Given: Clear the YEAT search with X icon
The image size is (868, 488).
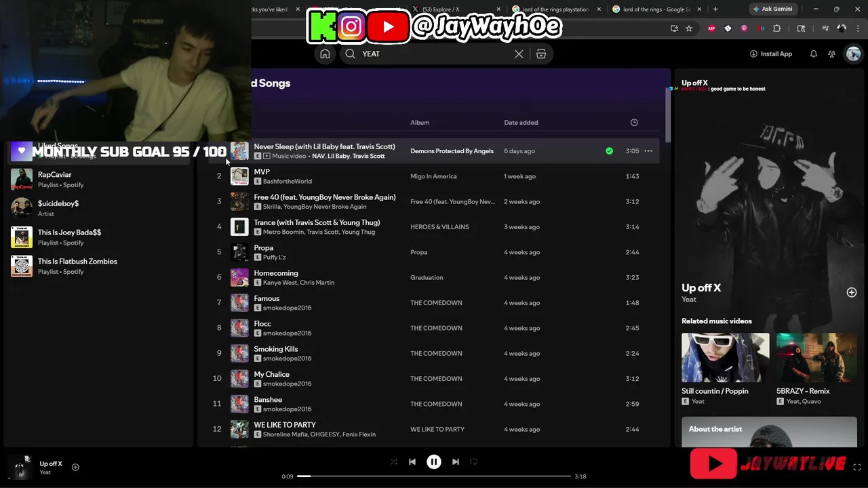Looking at the screenshot, I should 519,54.
